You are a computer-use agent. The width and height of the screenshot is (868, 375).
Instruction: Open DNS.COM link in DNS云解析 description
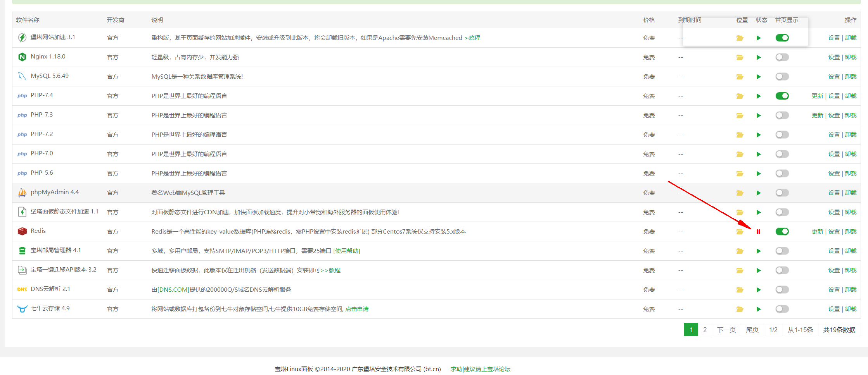tap(173, 290)
